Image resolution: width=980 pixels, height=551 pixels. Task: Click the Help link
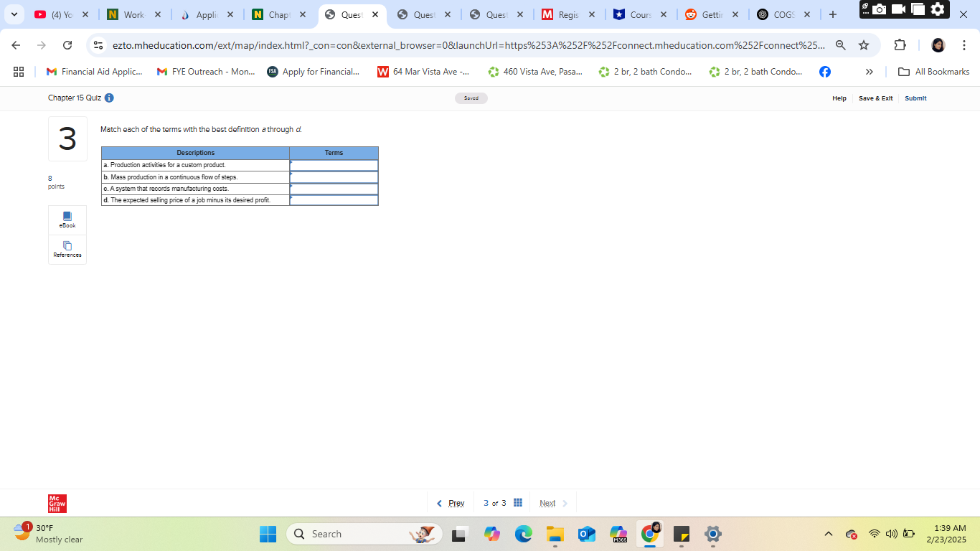coord(839,98)
